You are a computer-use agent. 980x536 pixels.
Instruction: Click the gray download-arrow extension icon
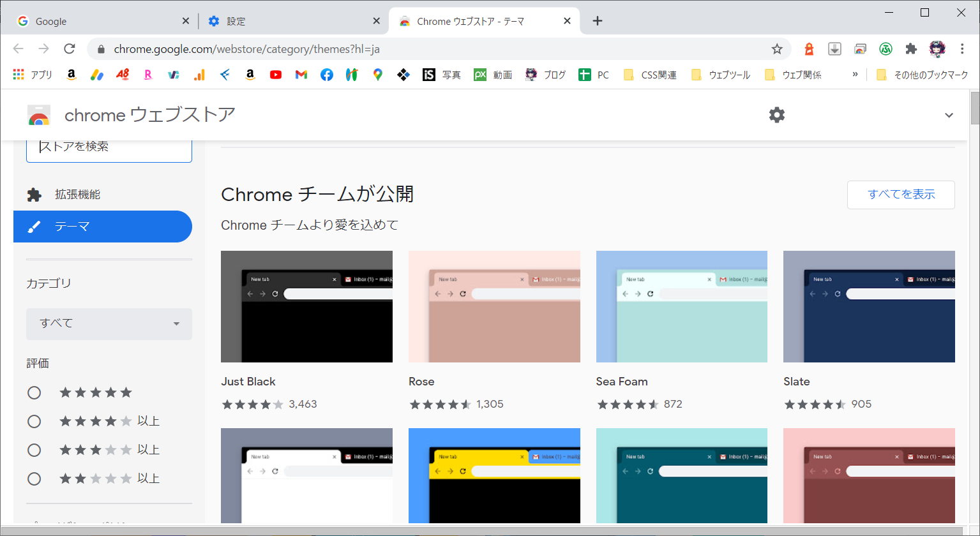coord(834,49)
